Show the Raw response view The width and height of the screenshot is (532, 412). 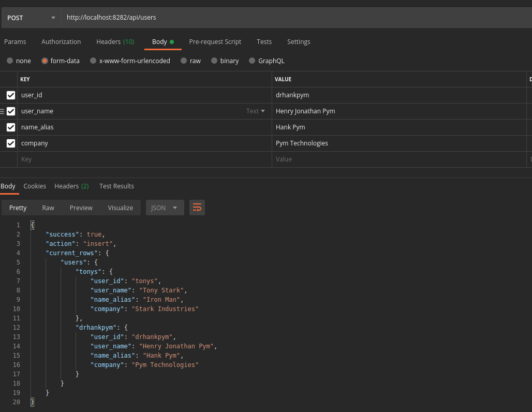pyautogui.click(x=48, y=208)
